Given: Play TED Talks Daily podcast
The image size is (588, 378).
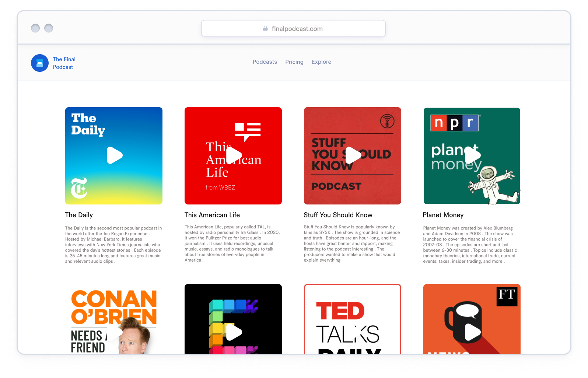Looking at the screenshot, I should 353,332.
